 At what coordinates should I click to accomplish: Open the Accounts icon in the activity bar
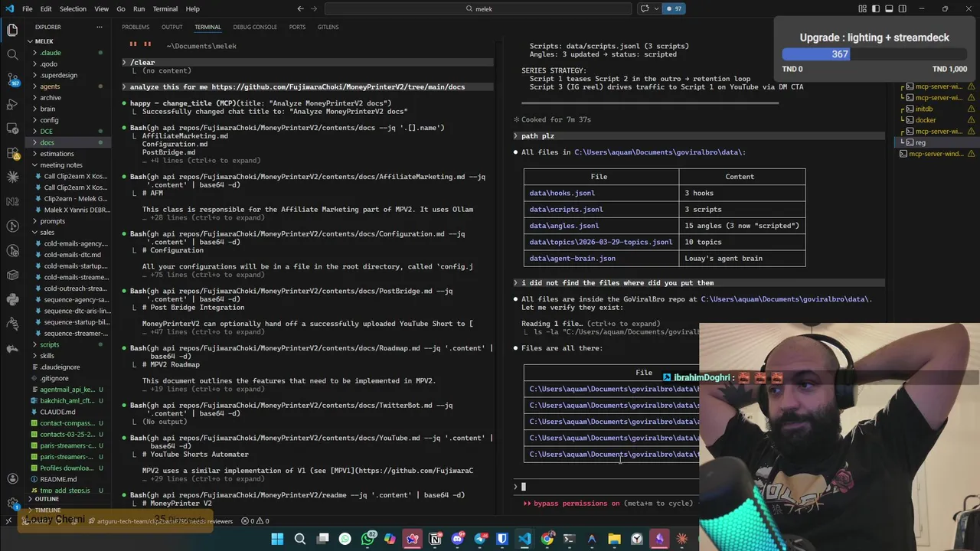12,478
